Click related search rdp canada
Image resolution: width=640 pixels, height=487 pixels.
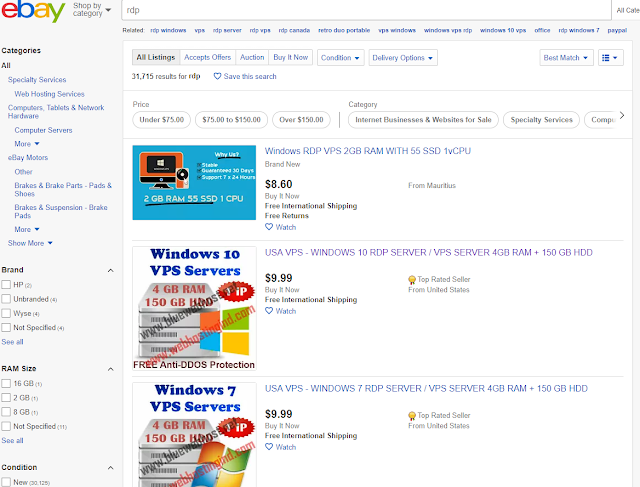pos(294,30)
